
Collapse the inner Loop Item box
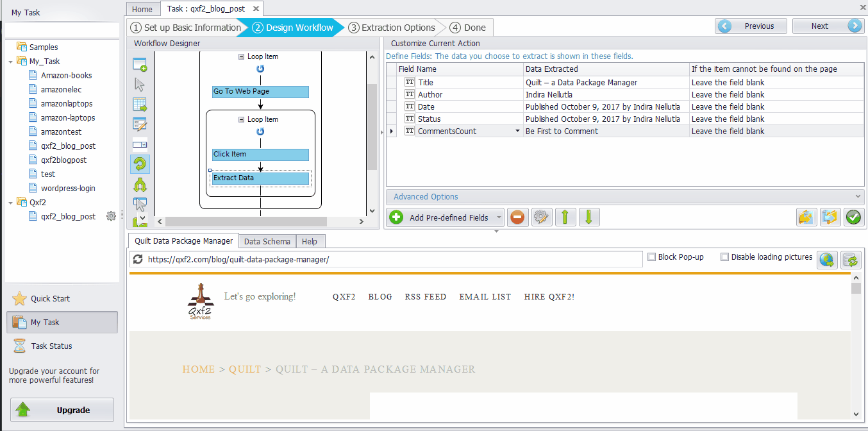[x=241, y=119]
